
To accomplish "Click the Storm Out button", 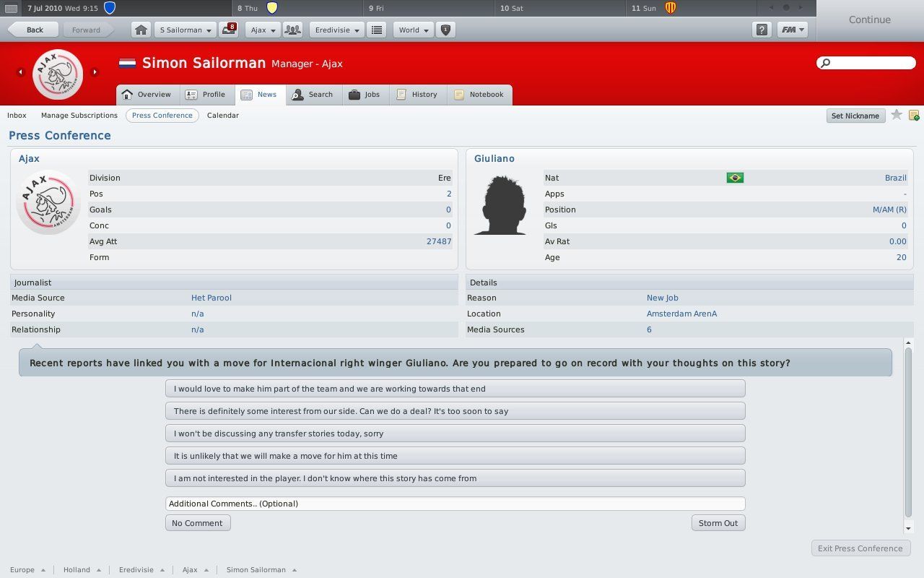I will click(718, 523).
